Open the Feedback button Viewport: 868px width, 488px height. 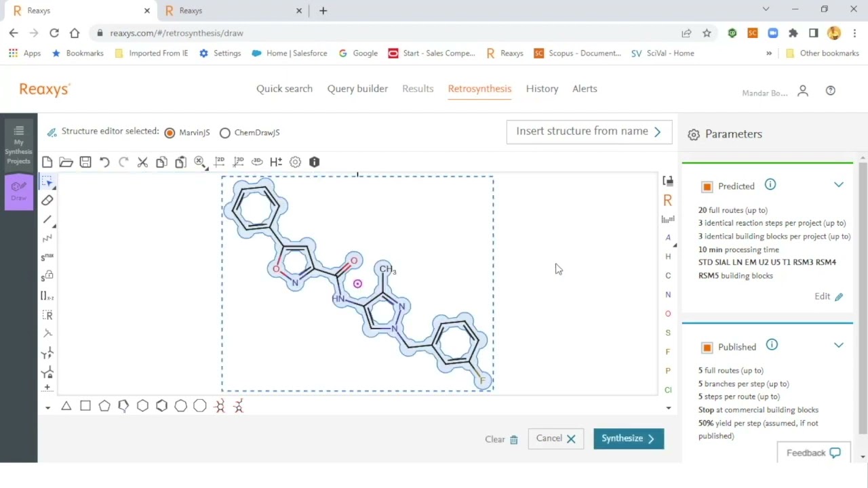click(x=814, y=453)
